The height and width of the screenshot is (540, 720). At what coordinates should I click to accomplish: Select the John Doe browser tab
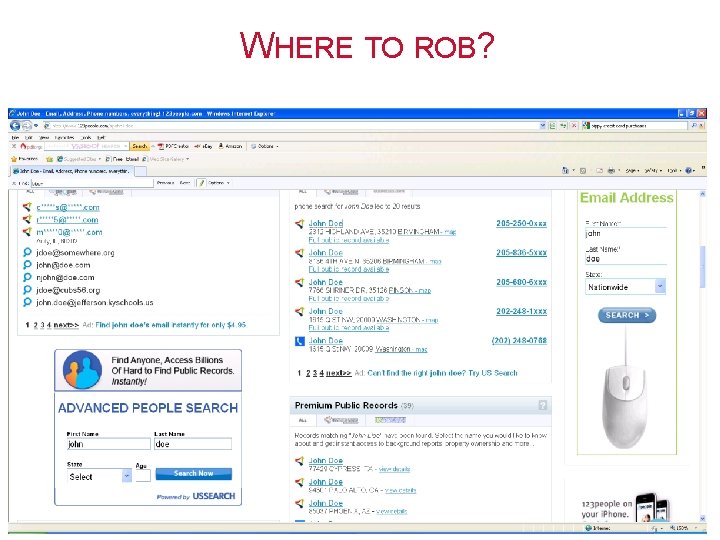(x=71, y=171)
